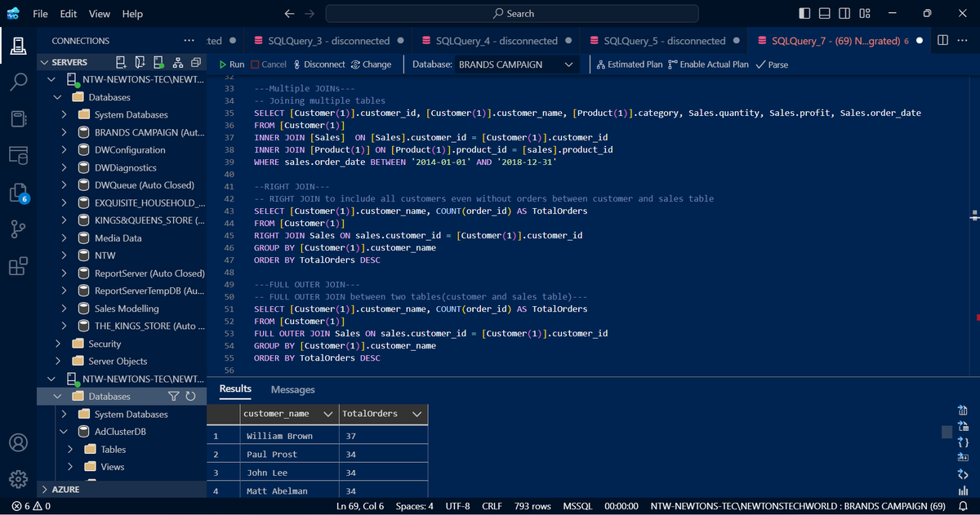980x515 pixels.
Task: Open the Help menu
Action: coord(132,14)
